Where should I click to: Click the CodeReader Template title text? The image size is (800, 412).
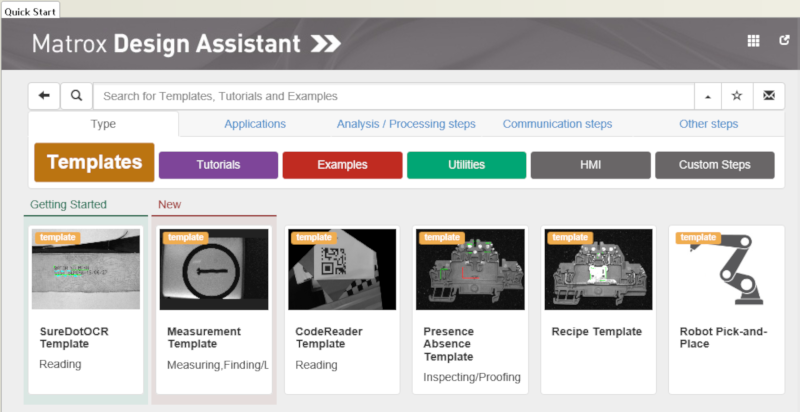[x=329, y=338]
